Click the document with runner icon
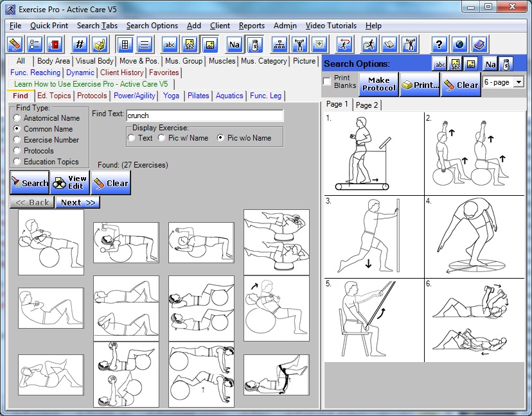 tap(369, 44)
